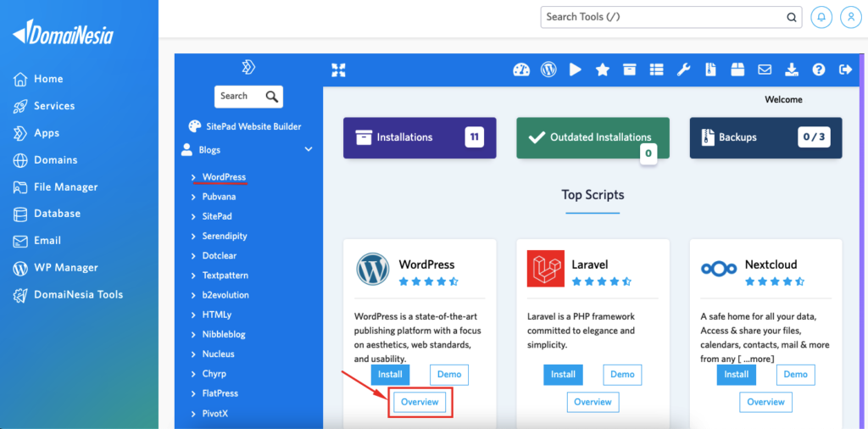Click the archive box installations icon
This screenshot has height=429, width=868.
click(630, 70)
